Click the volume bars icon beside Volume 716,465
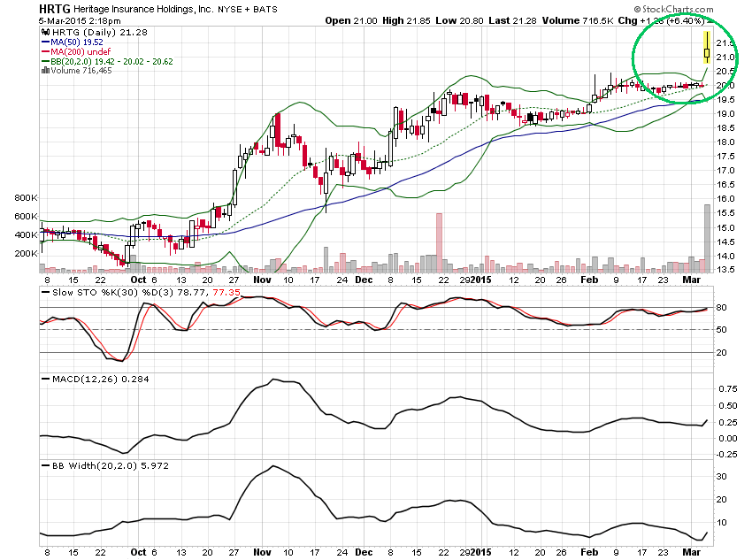This screenshot has width=752, height=560. (45, 71)
